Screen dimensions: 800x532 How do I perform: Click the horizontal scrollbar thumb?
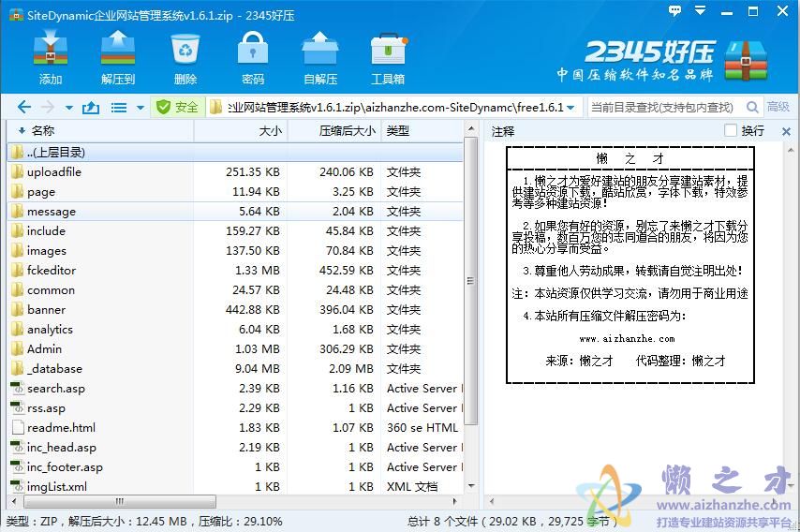coord(119,501)
